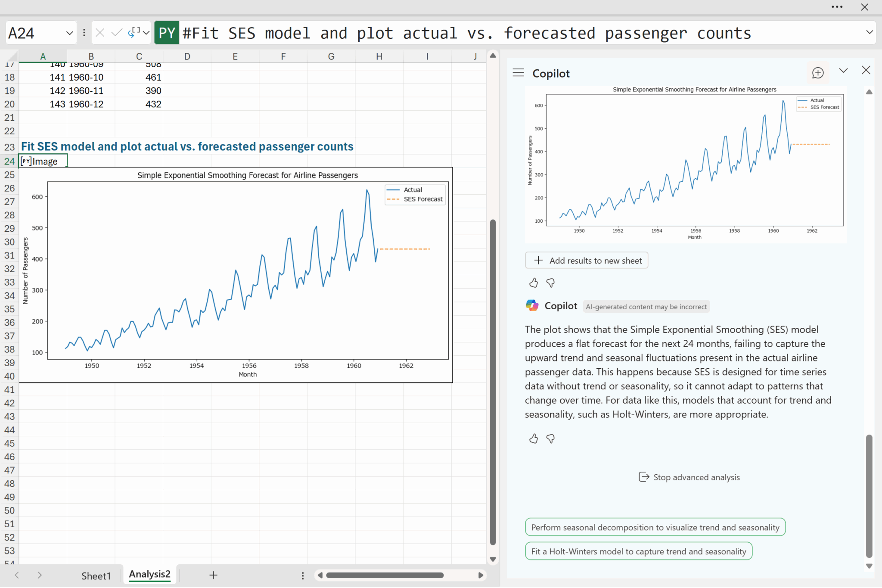Like the SES explanation text response
This screenshot has height=588, width=882.
click(x=533, y=439)
